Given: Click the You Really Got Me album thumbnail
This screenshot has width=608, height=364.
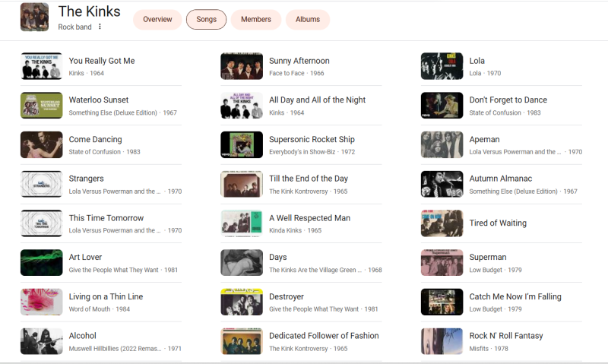Looking at the screenshot, I should (x=41, y=66).
